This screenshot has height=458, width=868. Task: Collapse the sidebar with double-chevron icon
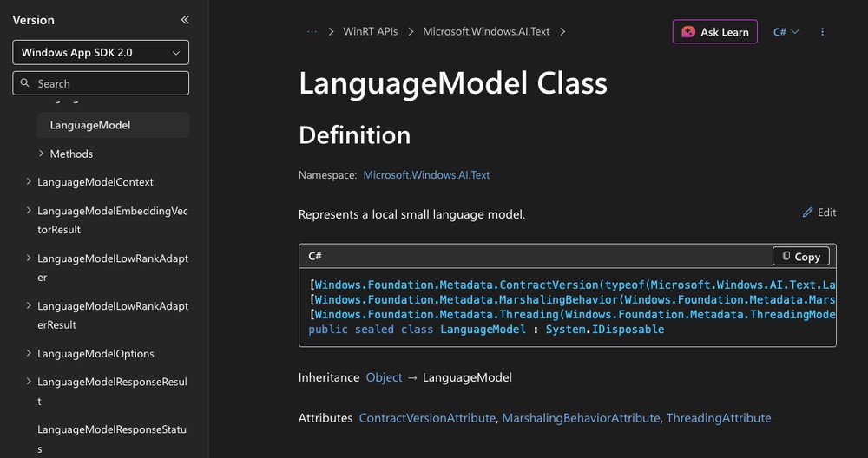pyautogui.click(x=185, y=20)
